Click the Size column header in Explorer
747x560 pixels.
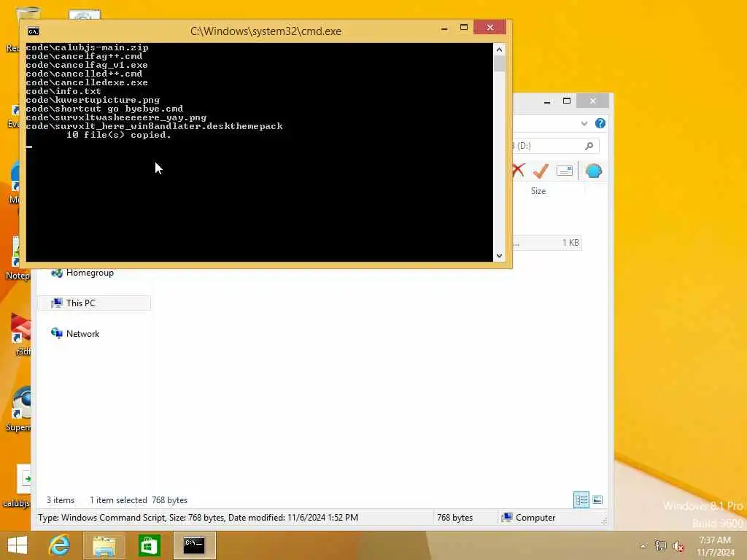[x=538, y=191]
